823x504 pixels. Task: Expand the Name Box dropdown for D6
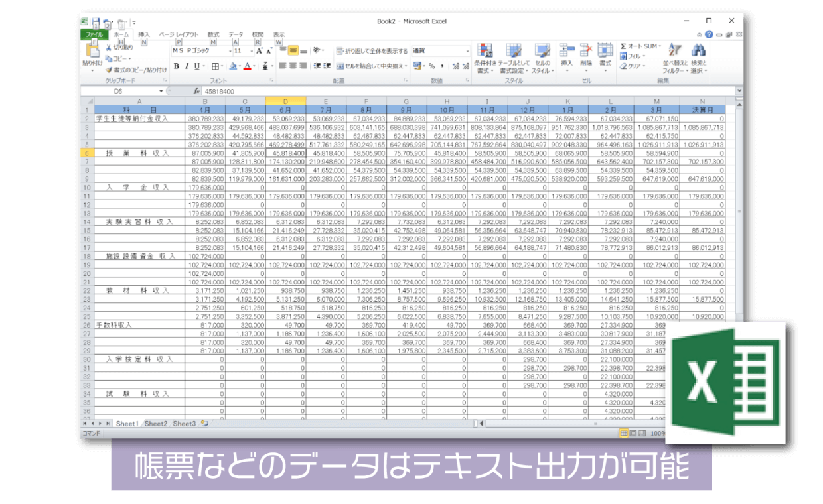click(x=161, y=91)
